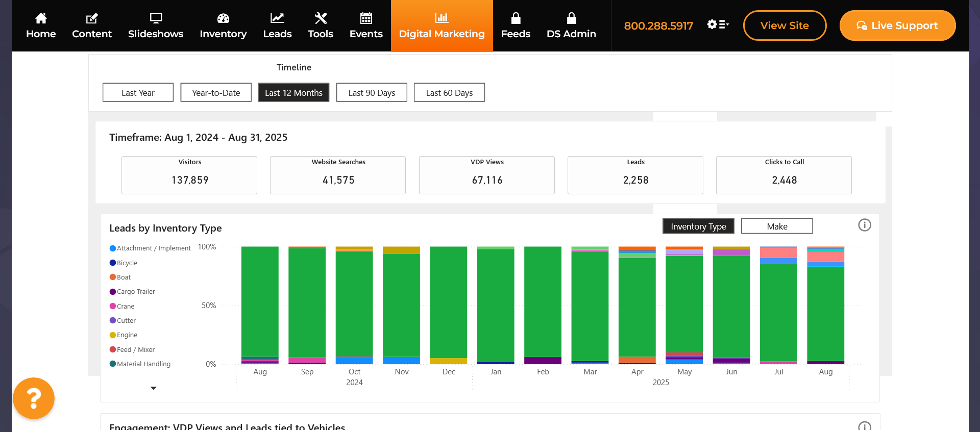Open the Leads menu label
Screen dimensions: 980x432
pyautogui.click(x=277, y=34)
